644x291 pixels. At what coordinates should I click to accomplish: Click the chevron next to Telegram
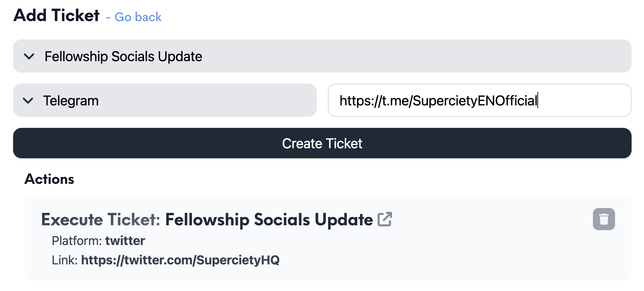28,101
